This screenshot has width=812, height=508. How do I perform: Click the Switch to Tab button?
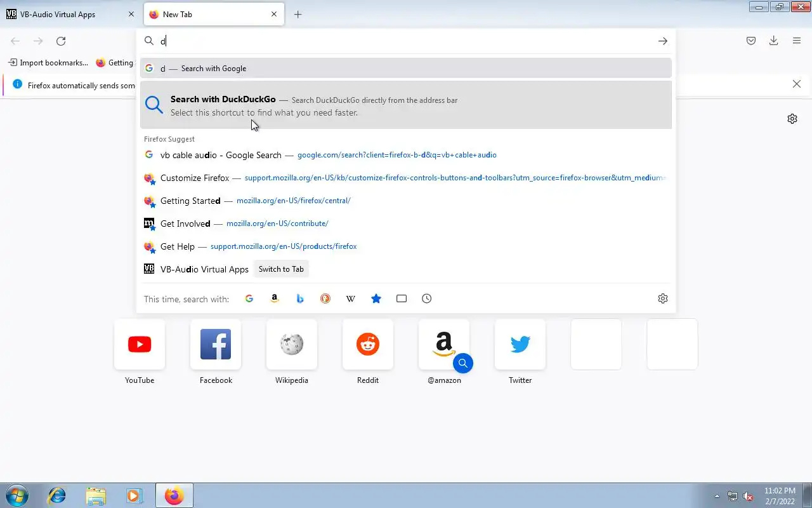click(281, 269)
